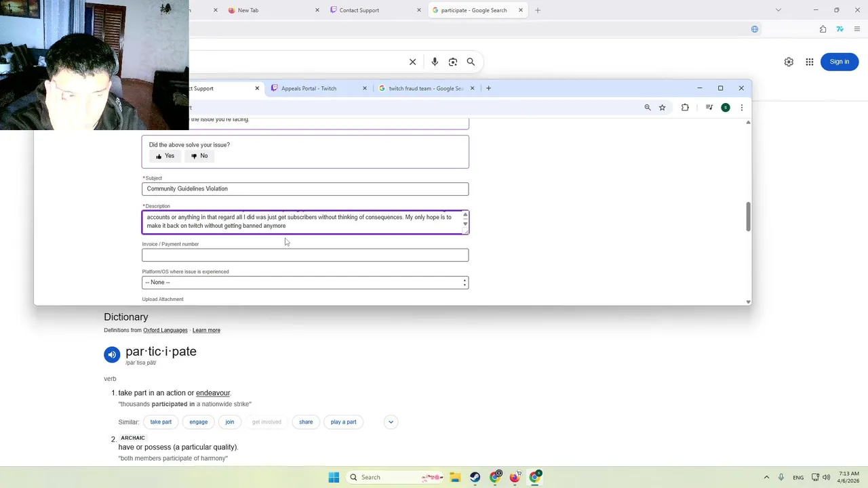Click the globe icon in Firefox address bar
Viewport: 868px width, 488px height.
[755, 29]
